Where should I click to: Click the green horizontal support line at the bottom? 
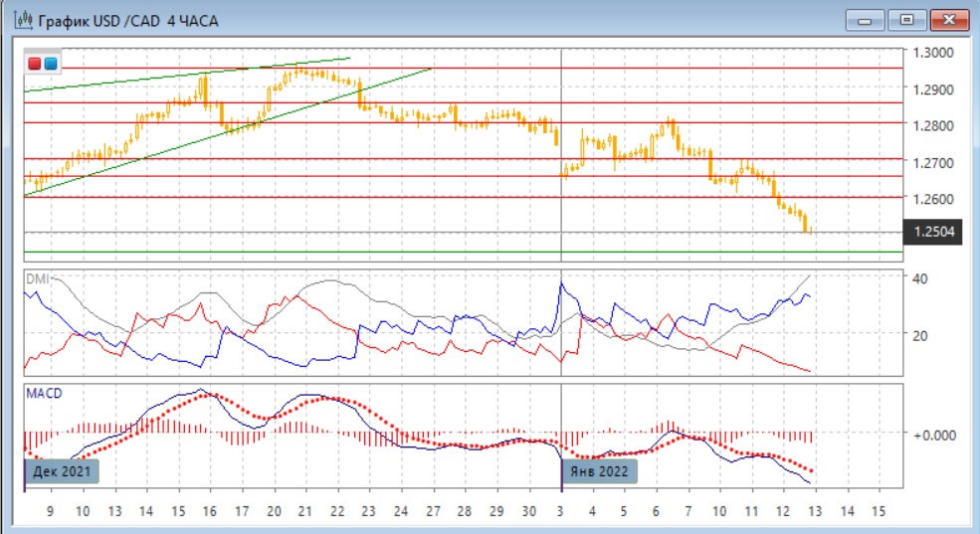coord(463,253)
